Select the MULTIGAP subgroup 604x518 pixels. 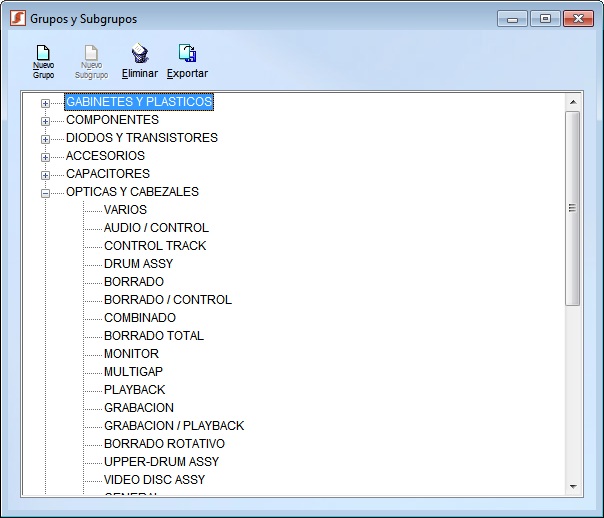133,372
